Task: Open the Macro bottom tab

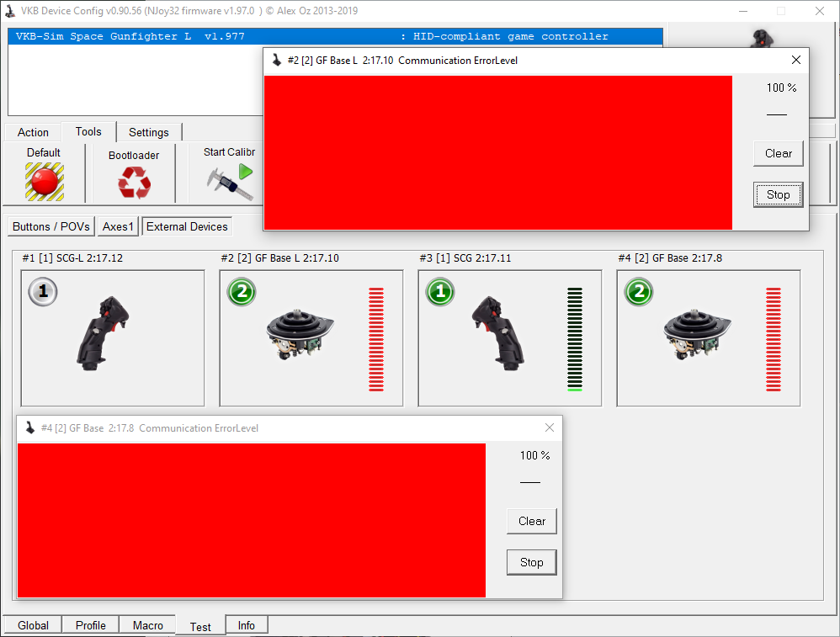Action: click(x=148, y=625)
